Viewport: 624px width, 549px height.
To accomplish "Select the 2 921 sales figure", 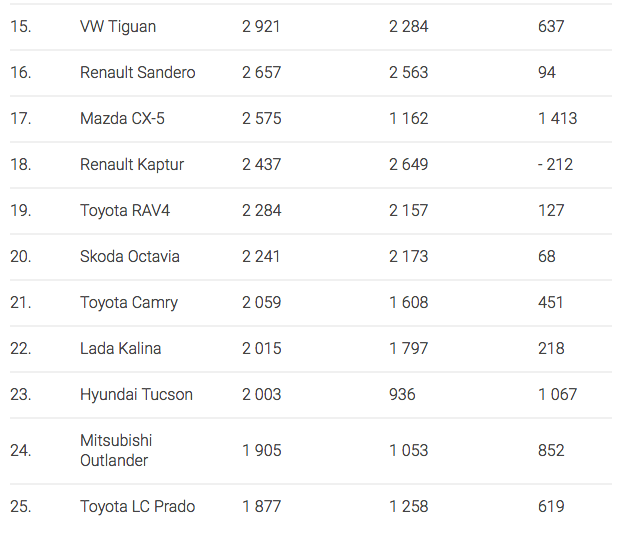I will pyautogui.click(x=261, y=27).
